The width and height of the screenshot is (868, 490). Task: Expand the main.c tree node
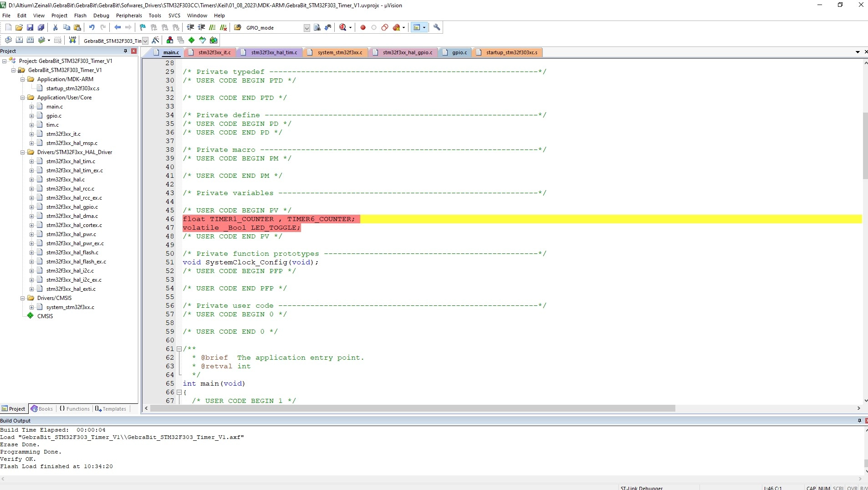point(31,107)
